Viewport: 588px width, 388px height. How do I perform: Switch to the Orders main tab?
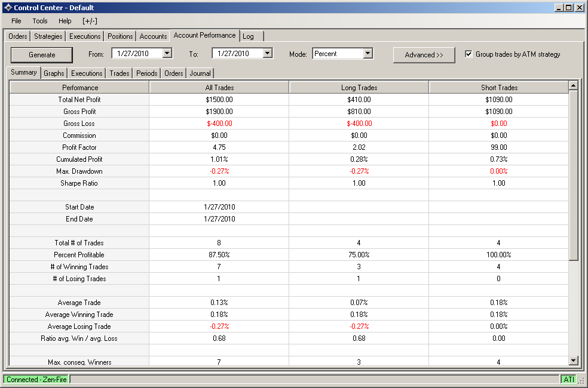pyautogui.click(x=17, y=36)
